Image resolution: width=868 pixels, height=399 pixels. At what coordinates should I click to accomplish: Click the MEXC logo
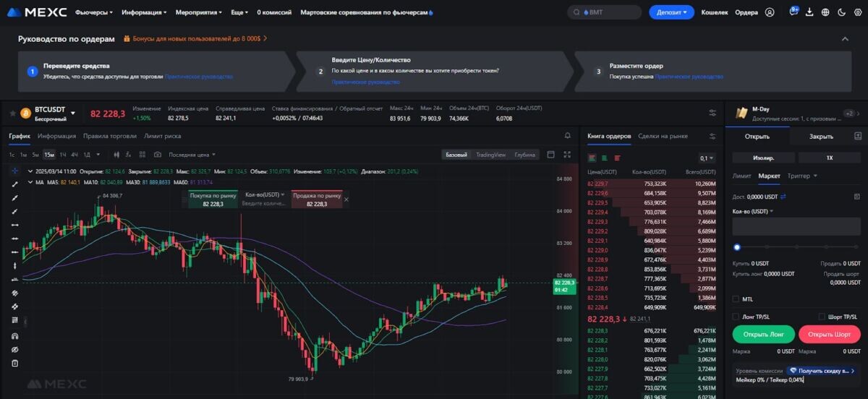[x=36, y=12]
